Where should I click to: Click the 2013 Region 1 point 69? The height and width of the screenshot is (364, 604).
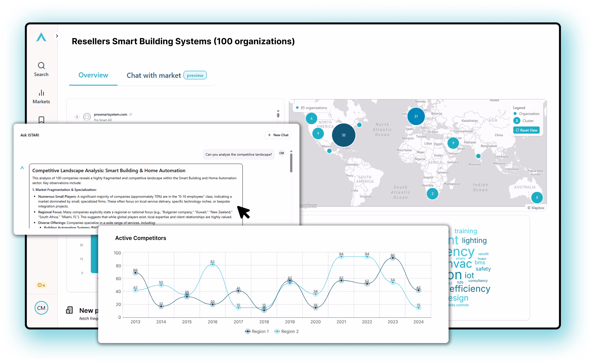pyautogui.click(x=135, y=273)
